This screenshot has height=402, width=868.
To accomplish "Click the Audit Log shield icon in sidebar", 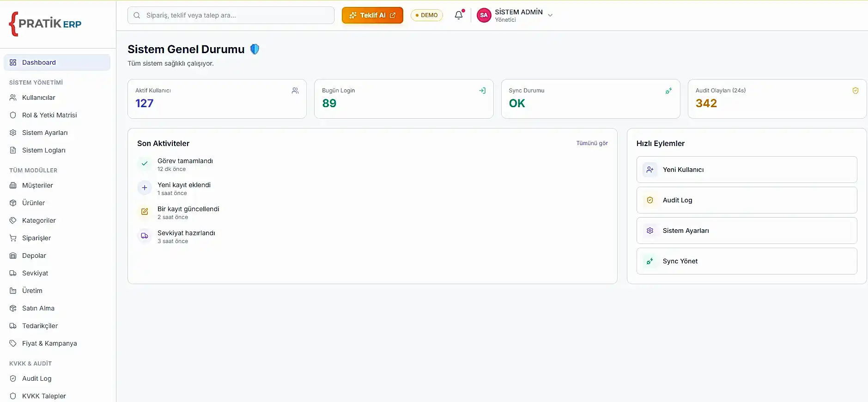I will point(13,378).
